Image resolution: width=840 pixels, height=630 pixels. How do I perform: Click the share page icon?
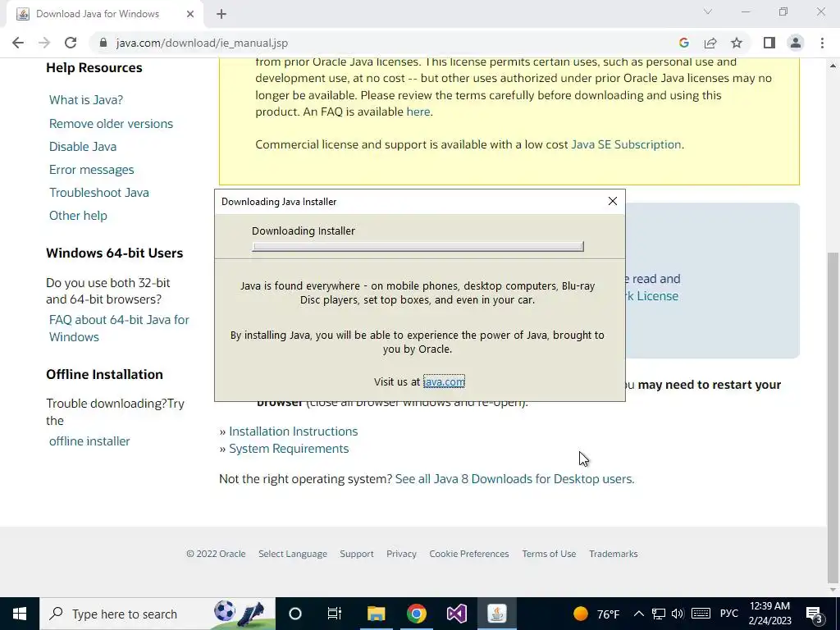710,43
